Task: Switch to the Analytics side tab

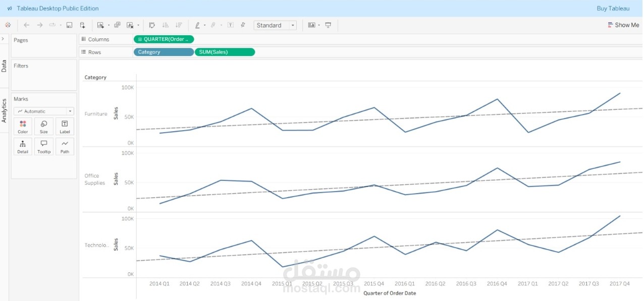Action: coord(4,110)
